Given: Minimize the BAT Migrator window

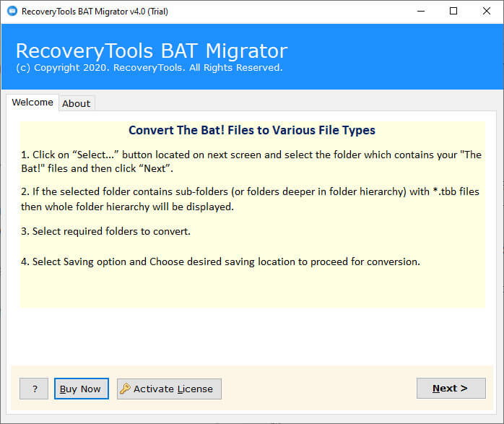Looking at the screenshot, I should pos(421,12).
